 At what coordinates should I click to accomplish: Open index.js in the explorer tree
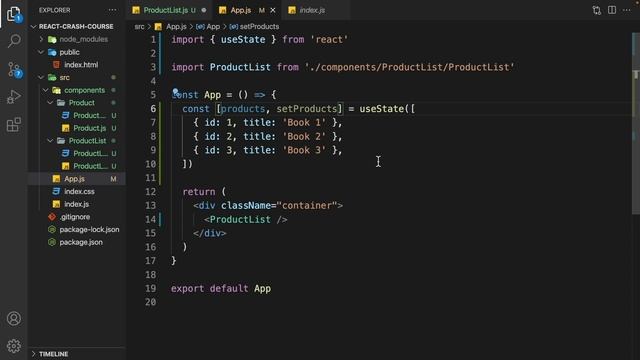tap(76, 204)
